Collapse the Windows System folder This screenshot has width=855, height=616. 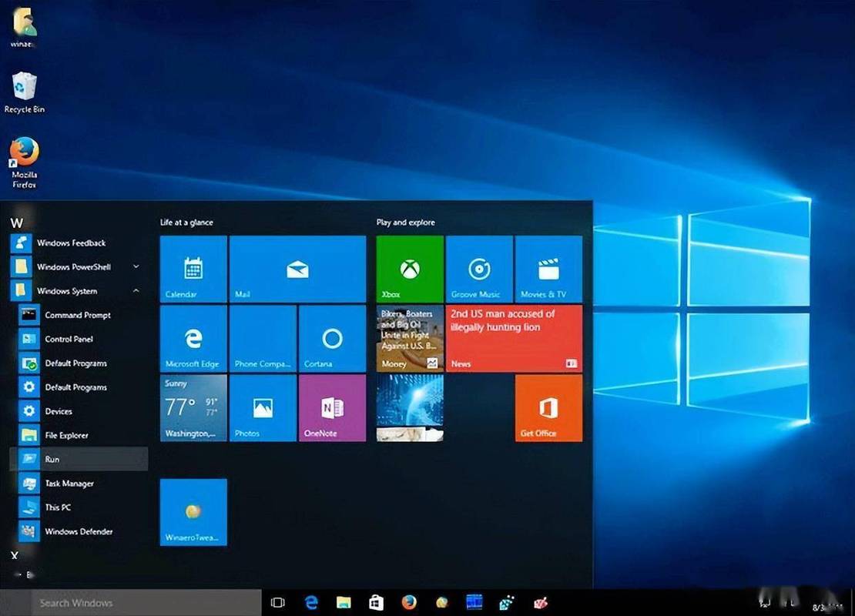(136, 291)
